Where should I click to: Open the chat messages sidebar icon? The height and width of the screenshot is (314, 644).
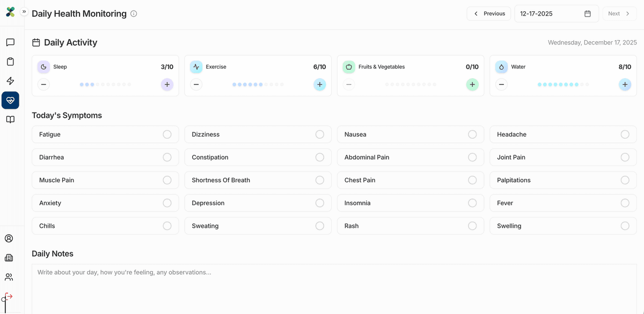tap(10, 42)
